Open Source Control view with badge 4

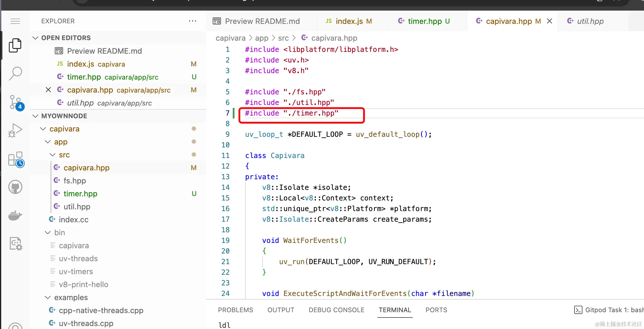pos(15,102)
